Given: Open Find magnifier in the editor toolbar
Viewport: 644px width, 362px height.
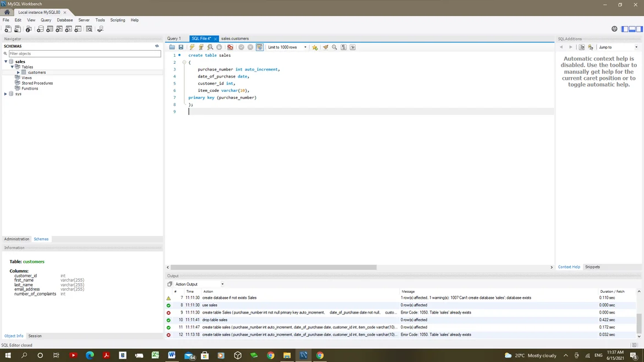Looking at the screenshot, I should tap(334, 47).
